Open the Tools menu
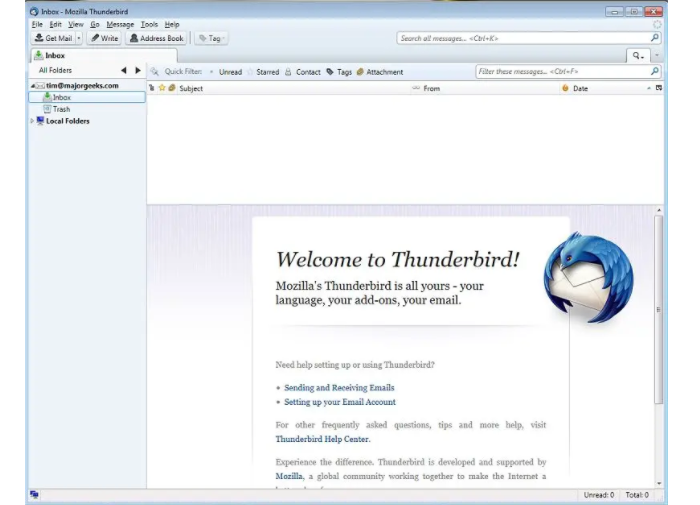This screenshot has height=505, width=700. pyautogui.click(x=149, y=25)
